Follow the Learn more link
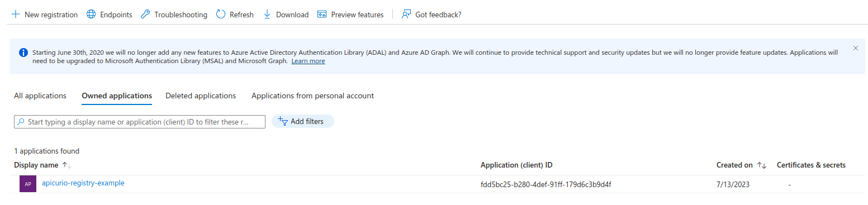Image resolution: width=868 pixels, height=205 pixels. pos(308,61)
